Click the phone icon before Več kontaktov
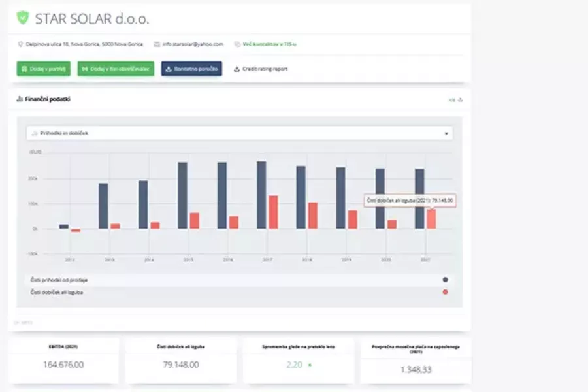 tap(237, 44)
